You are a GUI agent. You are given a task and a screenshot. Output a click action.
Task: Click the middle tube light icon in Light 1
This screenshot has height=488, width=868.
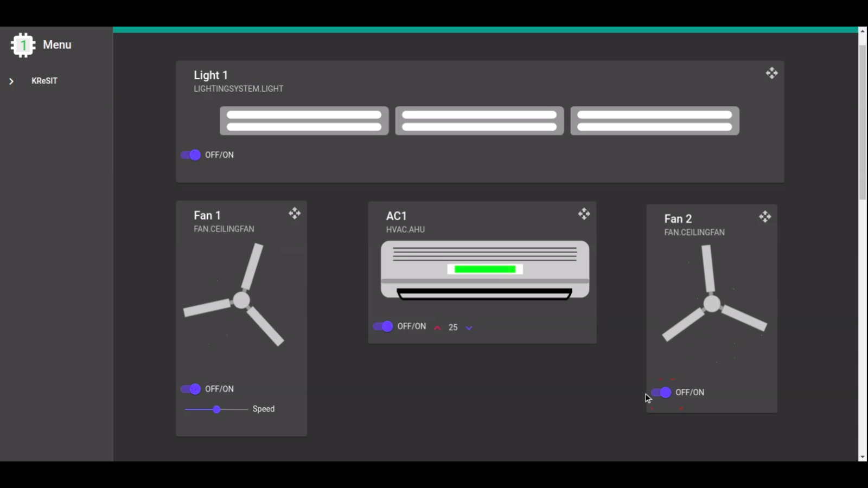click(480, 120)
